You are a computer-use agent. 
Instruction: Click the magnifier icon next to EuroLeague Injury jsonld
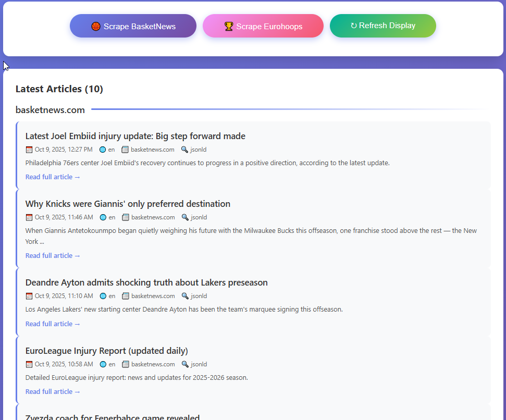pyautogui.click(x=185, y=364)
